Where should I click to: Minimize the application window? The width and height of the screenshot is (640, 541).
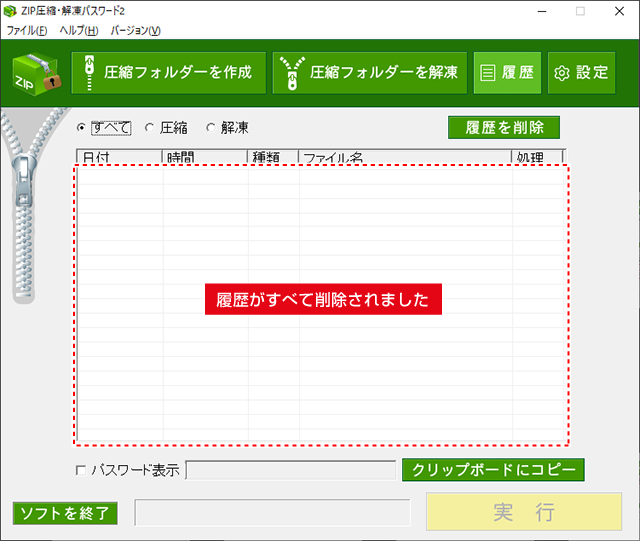(542, 11)
